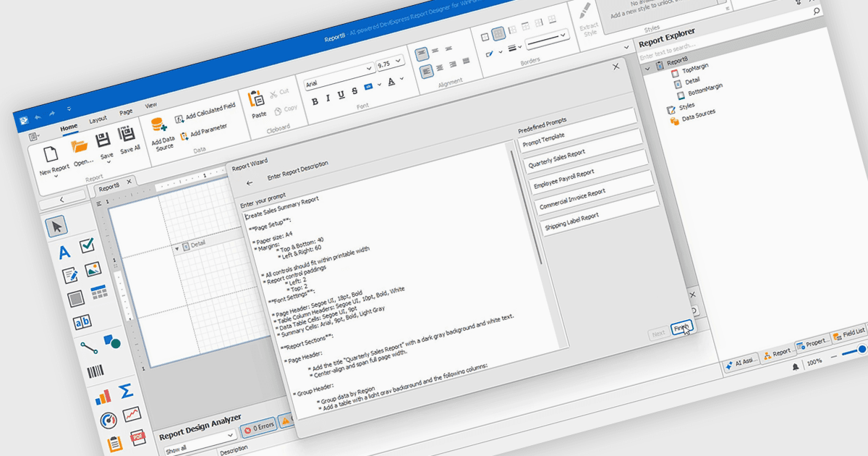
Task: Open the Field List panel tab
Action: [x=848, y=332]
